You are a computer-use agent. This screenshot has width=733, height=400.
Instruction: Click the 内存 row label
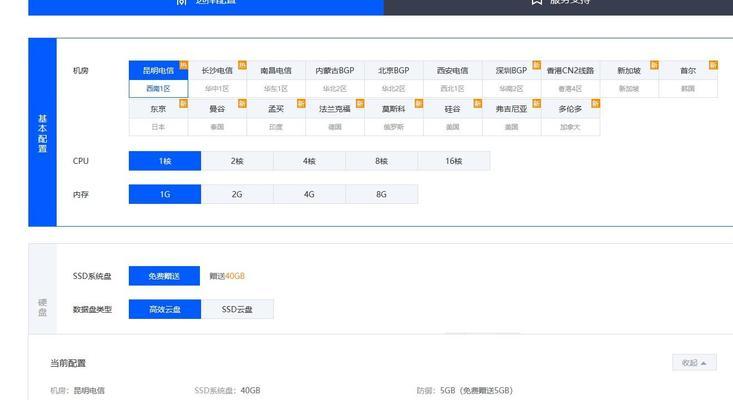coord(81,194)
